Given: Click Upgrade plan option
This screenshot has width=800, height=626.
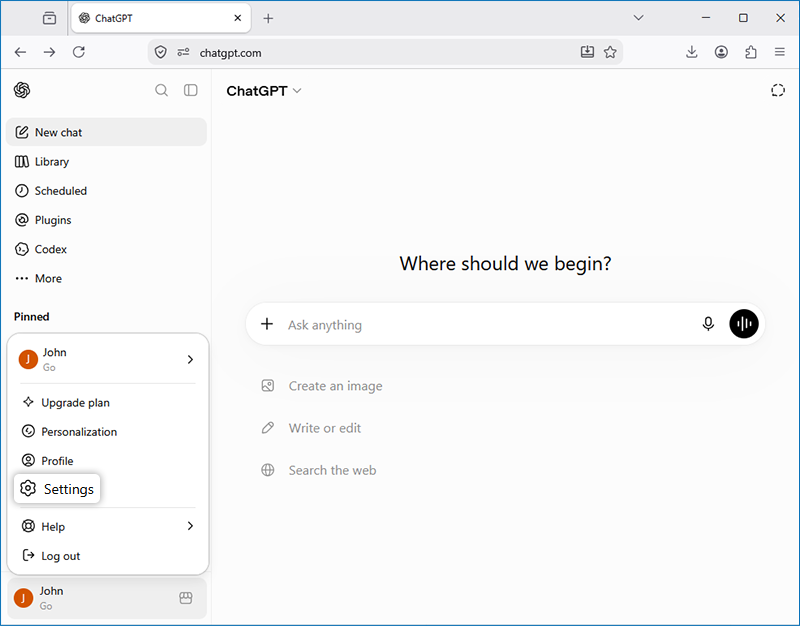Looking at the screenshot, I should pos(108,403).
